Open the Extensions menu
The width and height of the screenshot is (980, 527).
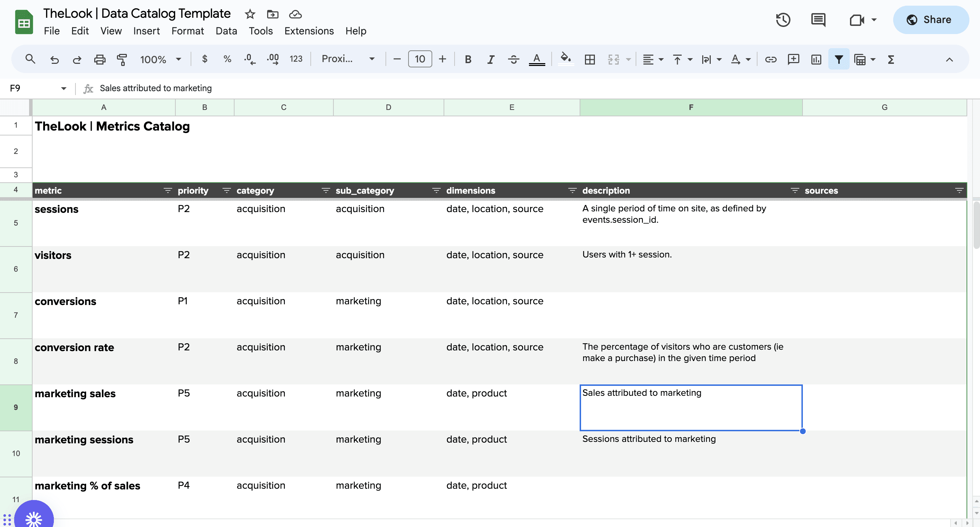click(309, 31)
